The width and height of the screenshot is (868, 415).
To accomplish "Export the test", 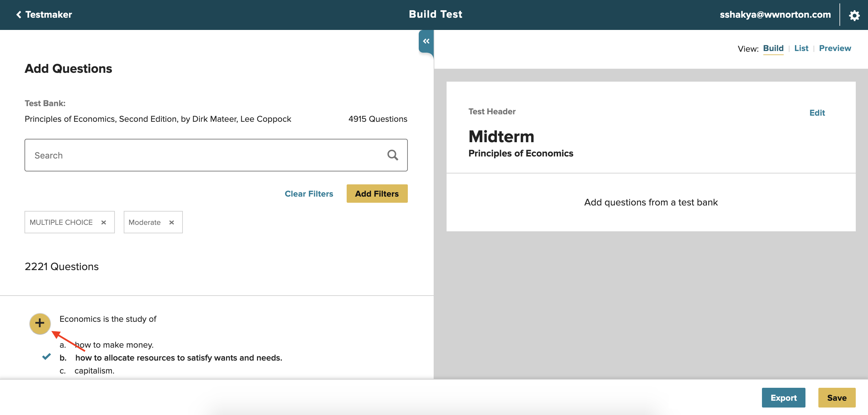I will [783, 398].
